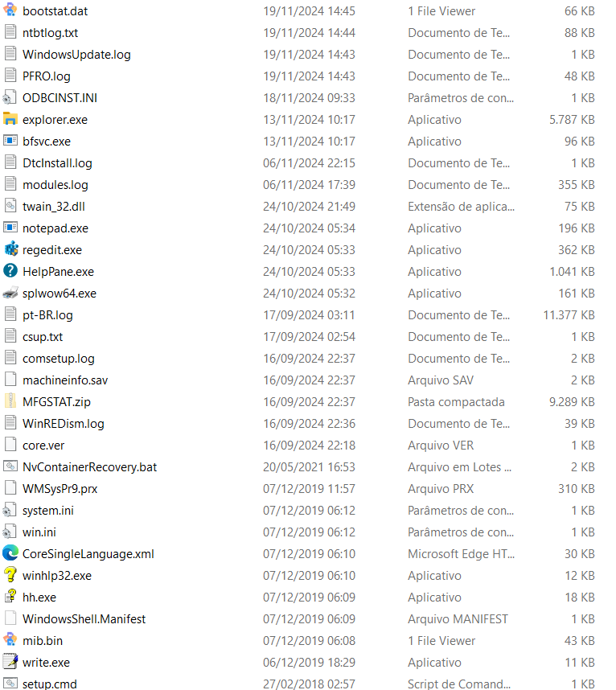Click the bfsvc.exe application icon
Viewport: 616px width, 690px height.
10,141
